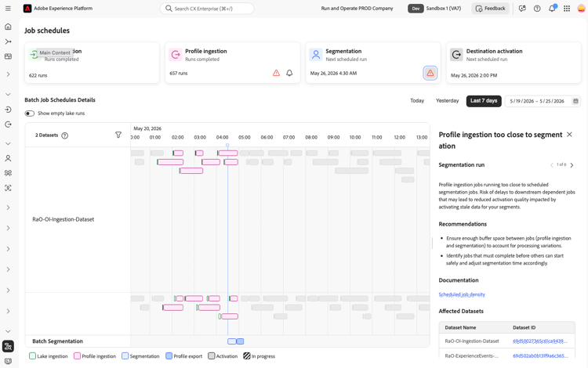
Task: Toggle Lake ingestion legend checkbox
Action: click(32, 356)
